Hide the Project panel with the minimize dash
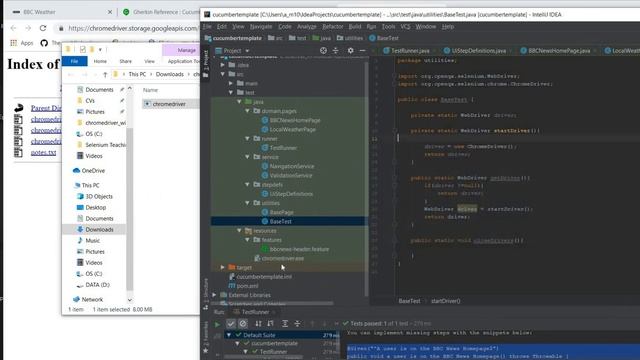The image size is (640, 360). 362,51
